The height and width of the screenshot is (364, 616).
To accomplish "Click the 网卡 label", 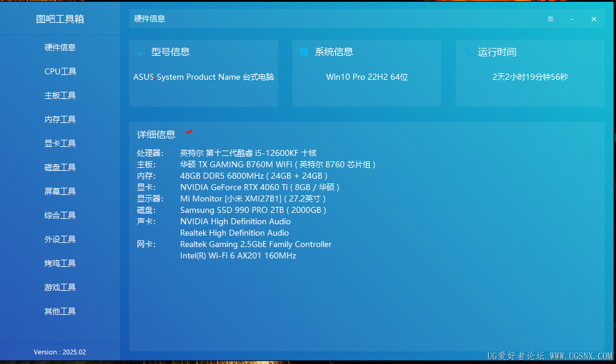I will click(x=146, y=244).
